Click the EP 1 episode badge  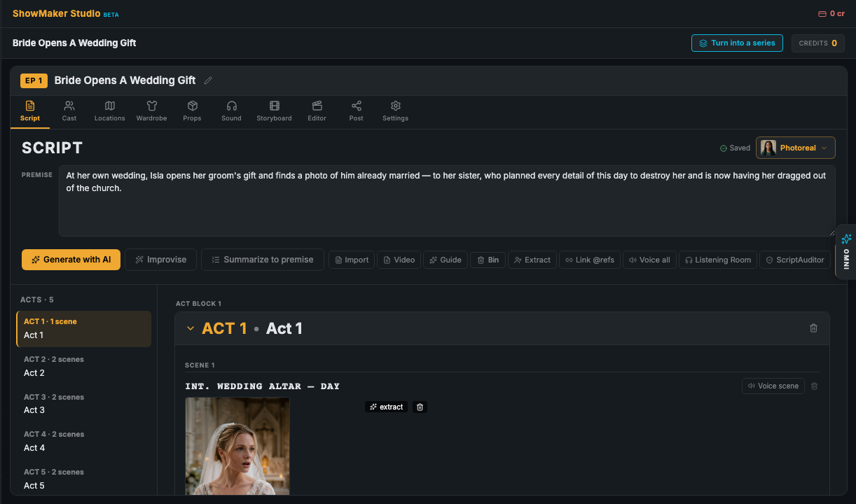pyautogui.click(x=34, y=80)
